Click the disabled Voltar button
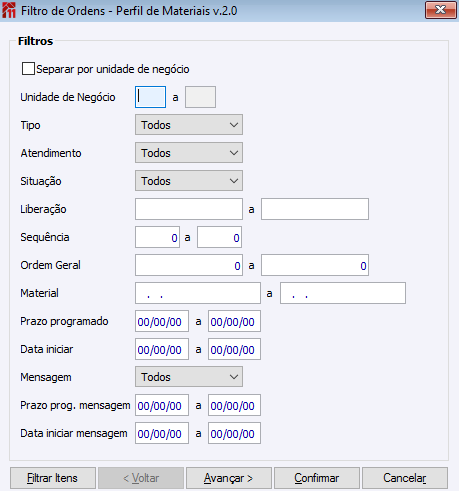459x491 pixels. click(141, 478)
